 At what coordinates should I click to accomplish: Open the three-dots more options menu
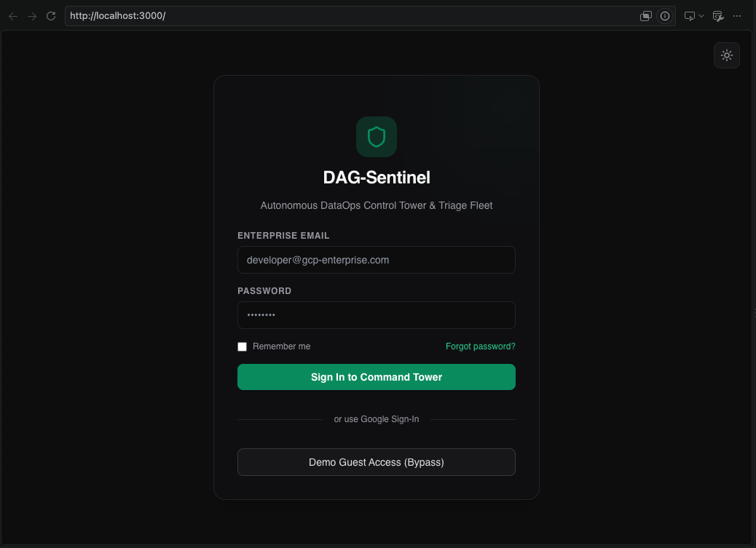pos(737,16)
